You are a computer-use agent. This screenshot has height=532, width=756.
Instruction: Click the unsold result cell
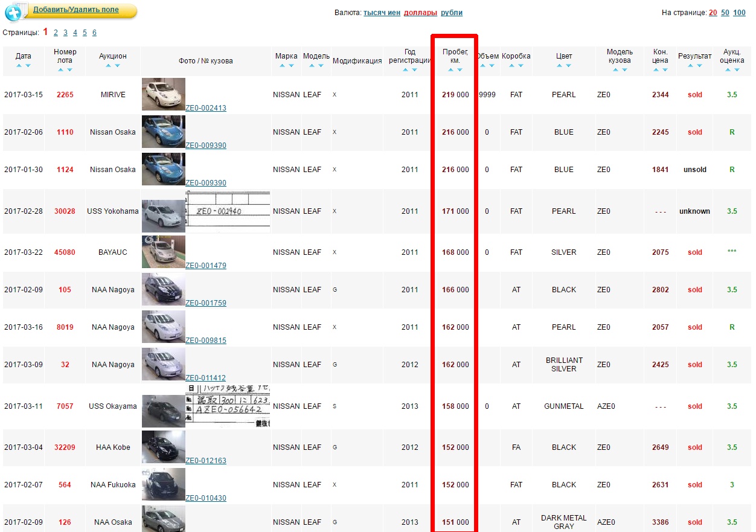[695, 170]
